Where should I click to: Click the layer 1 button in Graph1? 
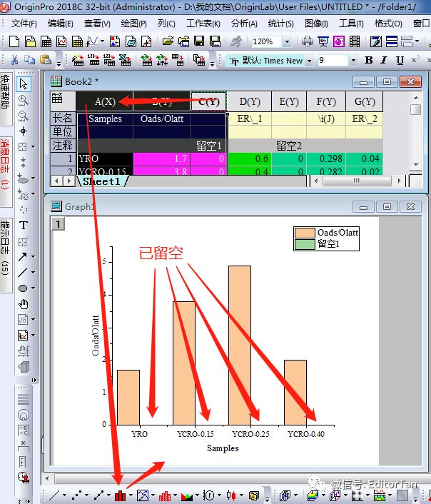click(x=58, y=223)
